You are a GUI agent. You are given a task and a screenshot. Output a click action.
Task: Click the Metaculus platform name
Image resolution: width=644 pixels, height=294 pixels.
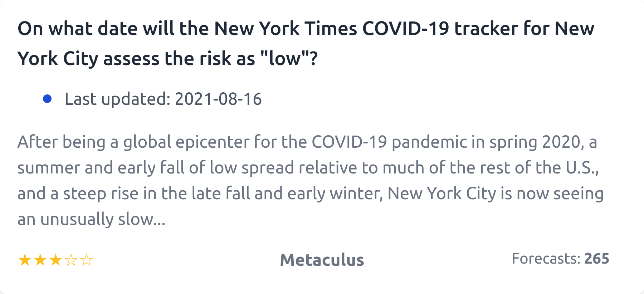pos(322,260)
